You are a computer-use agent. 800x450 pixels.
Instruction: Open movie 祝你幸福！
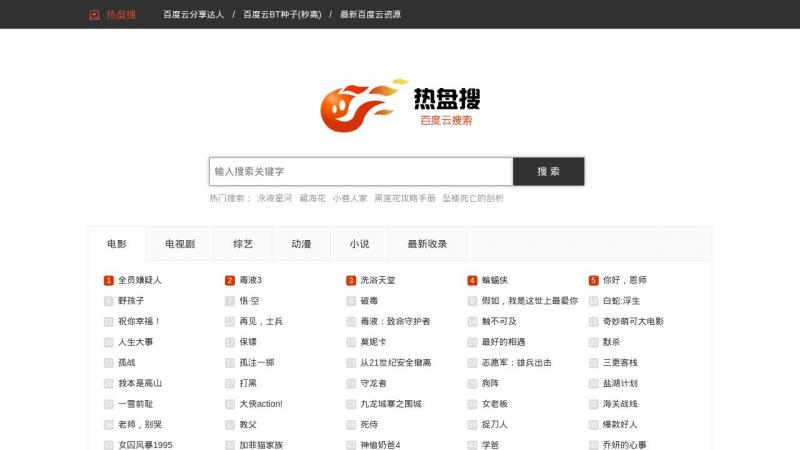click(139, 321)
